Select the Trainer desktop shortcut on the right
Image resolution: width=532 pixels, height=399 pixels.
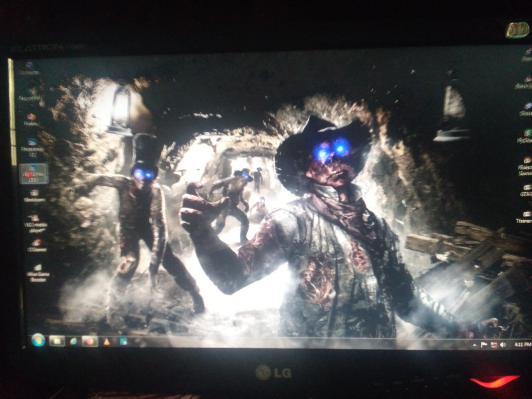coord(524,217)
